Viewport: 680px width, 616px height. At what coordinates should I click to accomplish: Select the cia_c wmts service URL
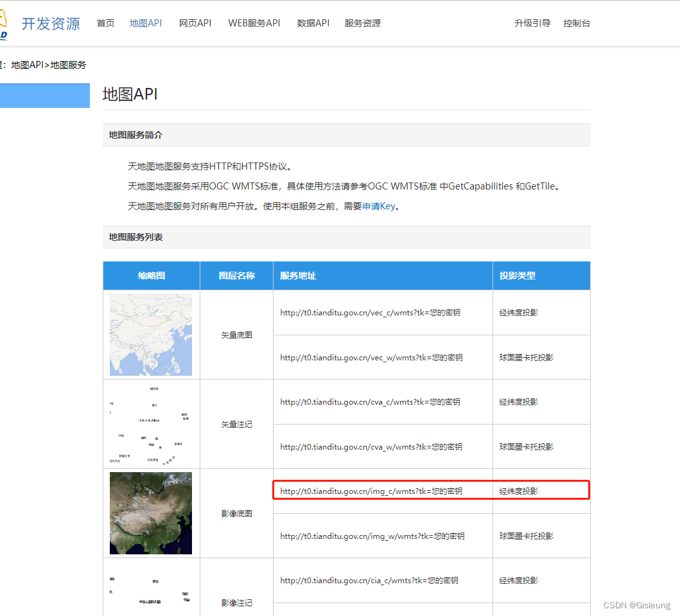[x=369, y=581]
